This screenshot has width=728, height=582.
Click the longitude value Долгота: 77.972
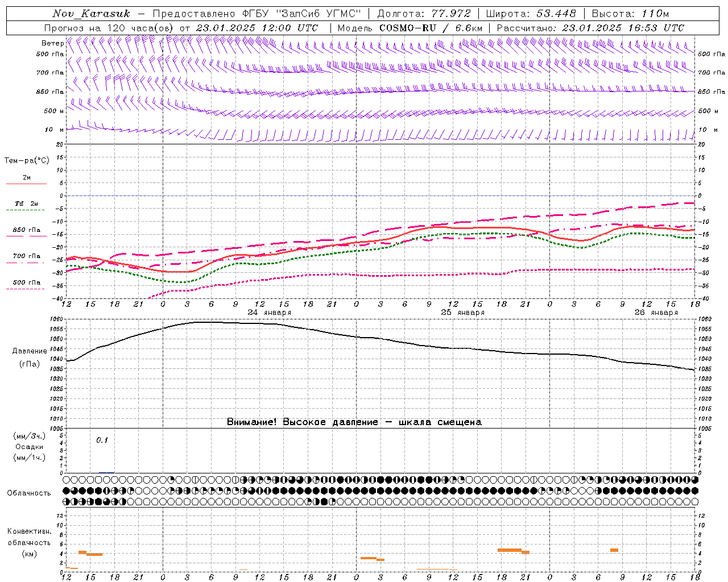[424, 14]
